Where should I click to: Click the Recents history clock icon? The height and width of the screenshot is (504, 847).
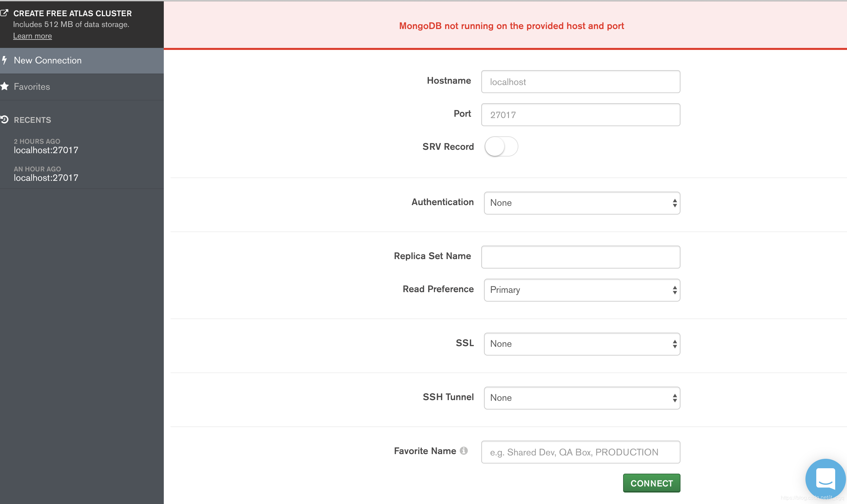(x=4, y=119)
